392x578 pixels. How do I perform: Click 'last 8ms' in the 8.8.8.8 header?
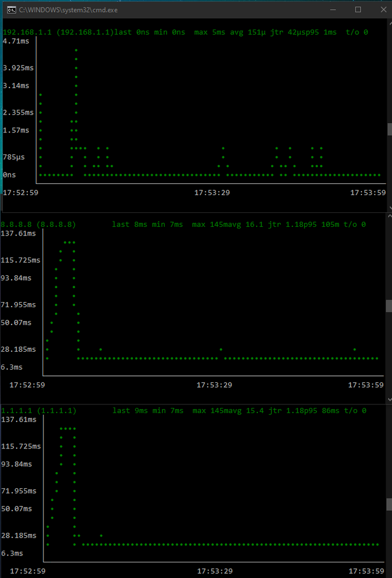pos(130,224)
